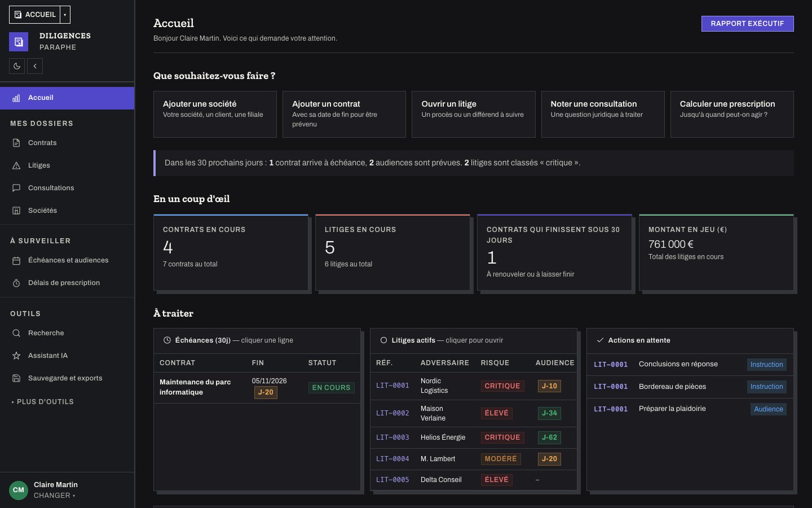Screen dimensions: 812x508
Task: Click CONTRATS EN COURS stat card
Action: (231, 252)
